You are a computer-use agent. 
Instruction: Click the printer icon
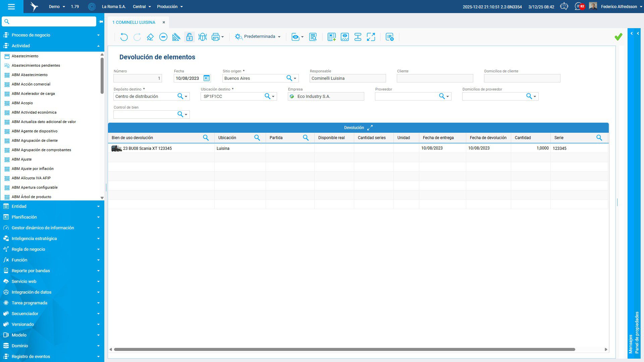(x=215, y=37)
